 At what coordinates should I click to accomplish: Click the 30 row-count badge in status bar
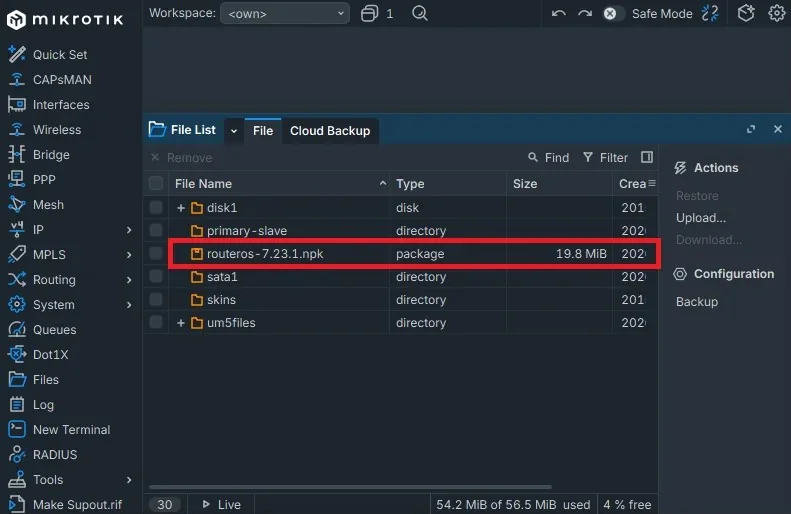tap(164, 504)
